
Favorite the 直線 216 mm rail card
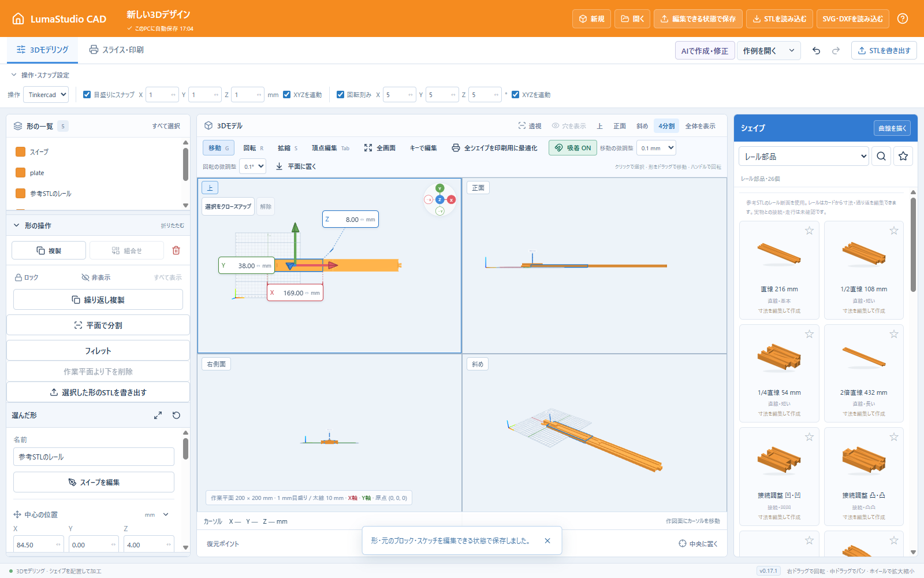coord(810,231)
